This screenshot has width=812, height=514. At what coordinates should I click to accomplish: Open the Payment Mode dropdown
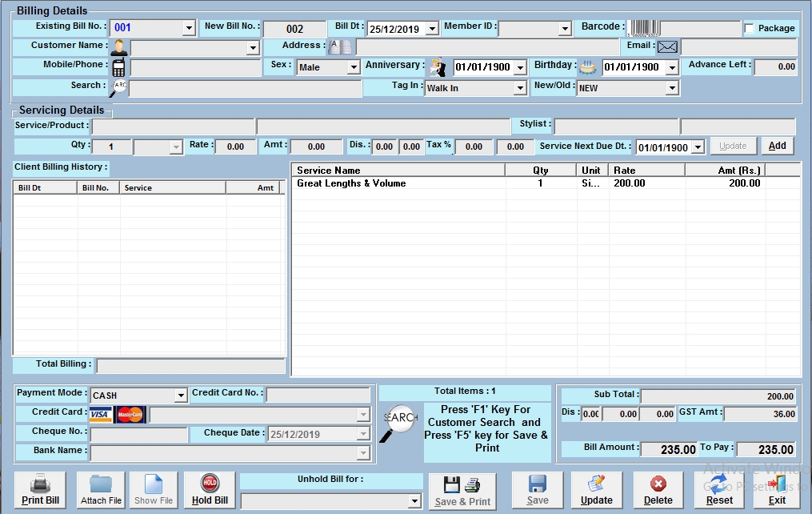click(181, 396)
